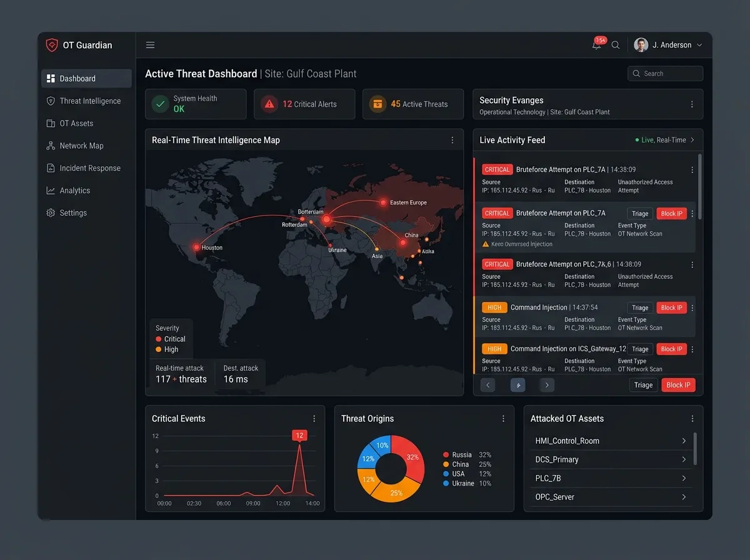Click the red Russia dot in the Threat Origins legend
This screenshot has width=750, height=560.
(446, 455)
